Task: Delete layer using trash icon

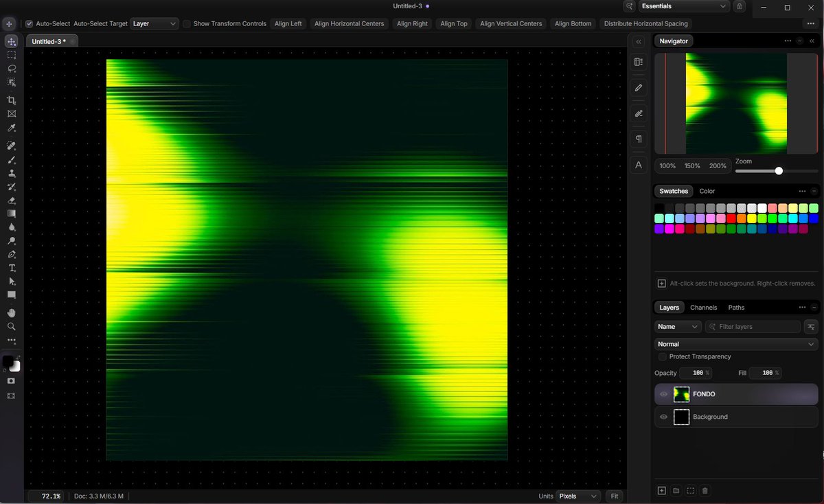Action: point(705,491)
